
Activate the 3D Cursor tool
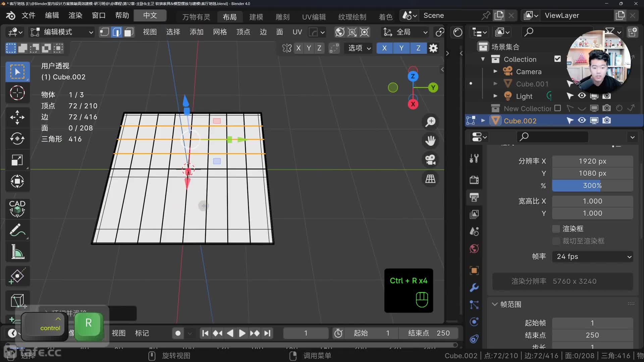(17, 93)
